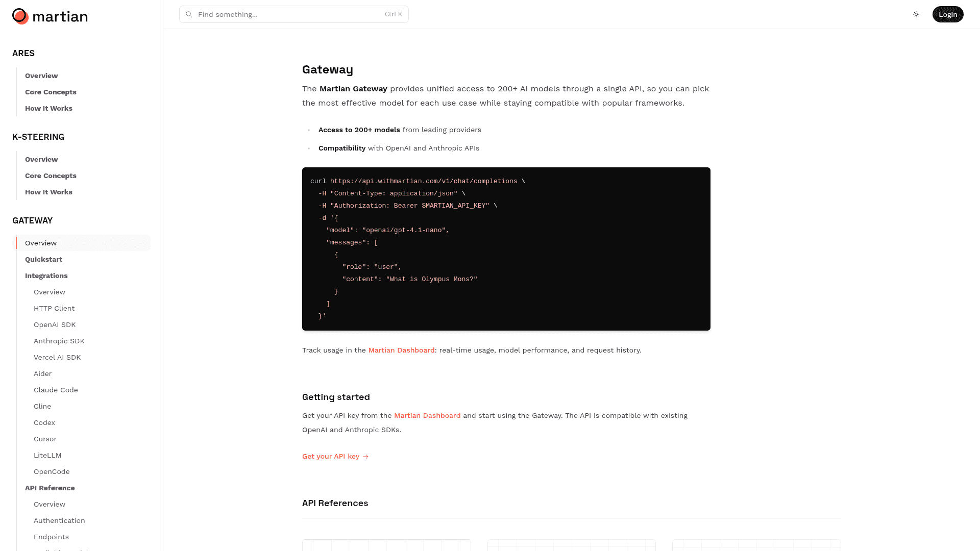The width and height of the screenshot is (980, 551).
Task: Click the Ctrl K shortcut hint
Action: [394, 14]
